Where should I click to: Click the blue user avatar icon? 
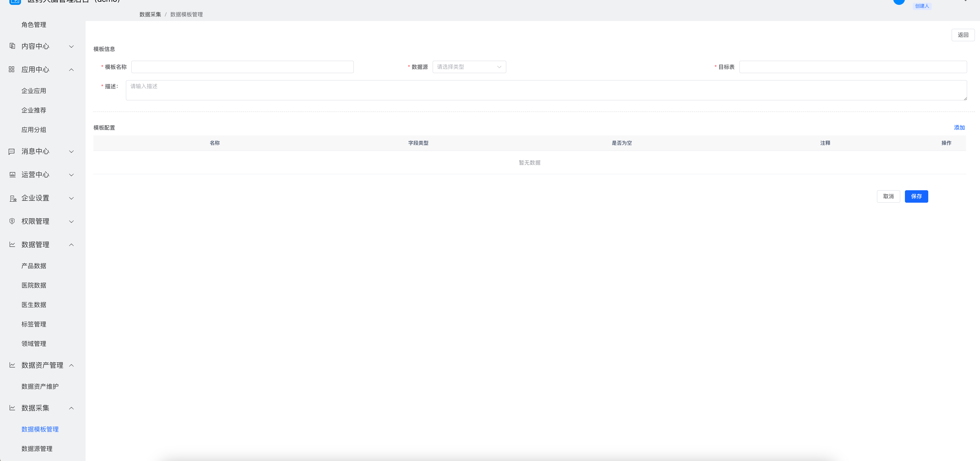point(899,2)
